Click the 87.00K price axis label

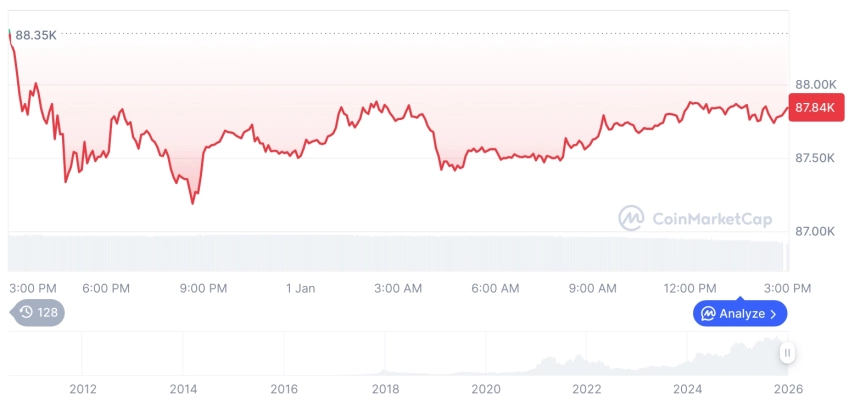coord(814,231)
